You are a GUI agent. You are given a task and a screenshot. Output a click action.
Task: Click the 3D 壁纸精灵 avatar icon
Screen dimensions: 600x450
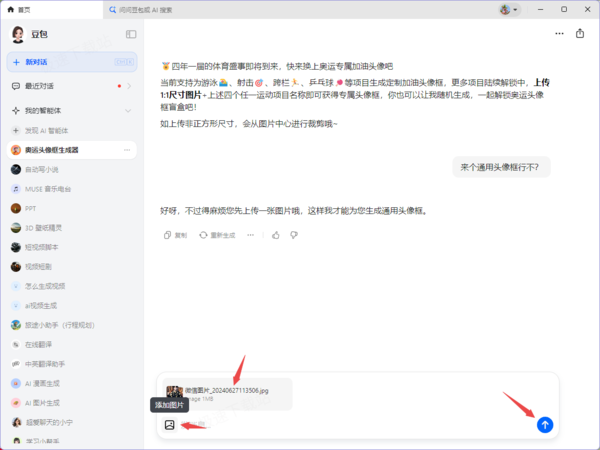pos(16,228)
